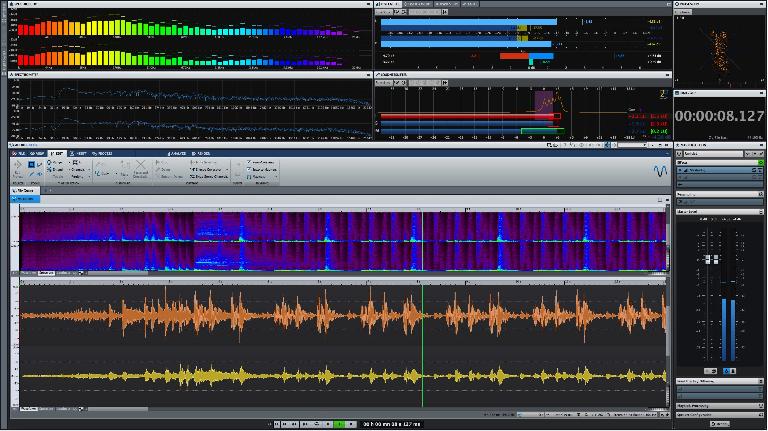The height and width of the screenshot is (431, 768).
Task: Click the large X crossfade paste icon
Action: point(141,166)
